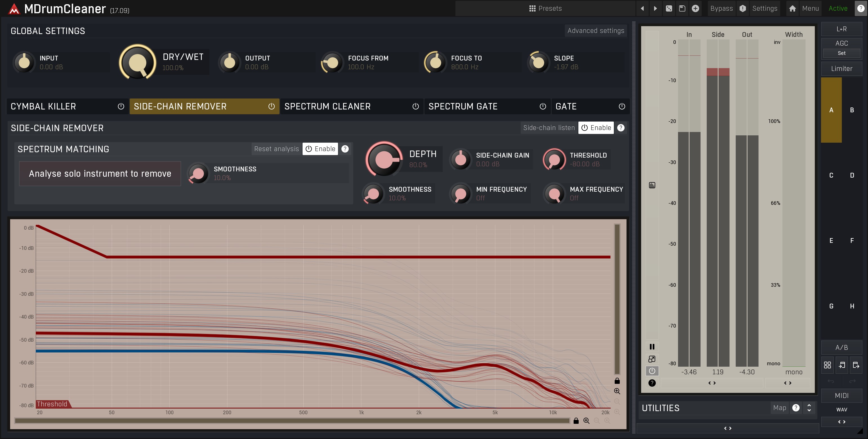
Task: Open the meters help question mark
Action: (652, 383)
